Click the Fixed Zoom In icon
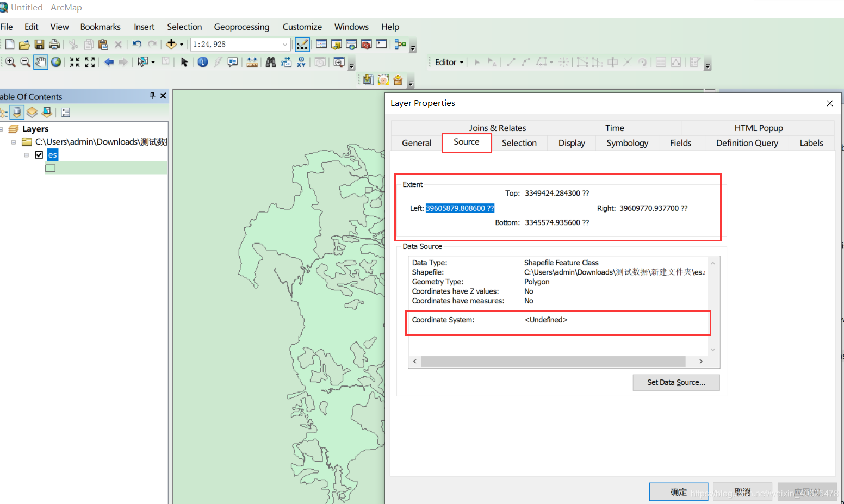The image size is (844, 504). (75, 62)
